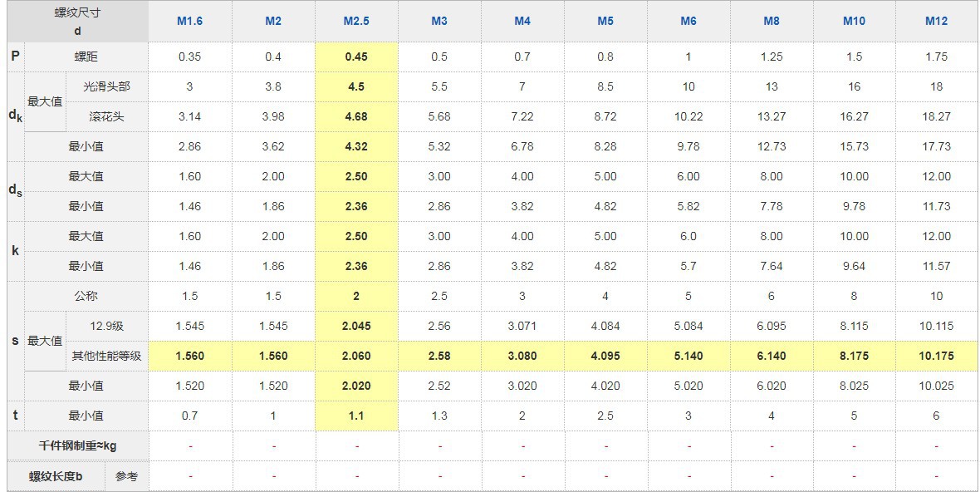This screenshot has height=492, width=980.
Task: Click the 螺纹长度b row label
Action: 56,476
